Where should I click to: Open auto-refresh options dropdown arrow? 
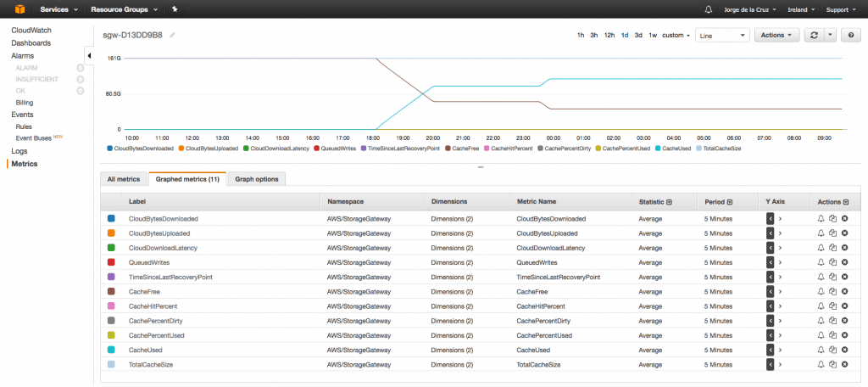click(x=829, y=35)
